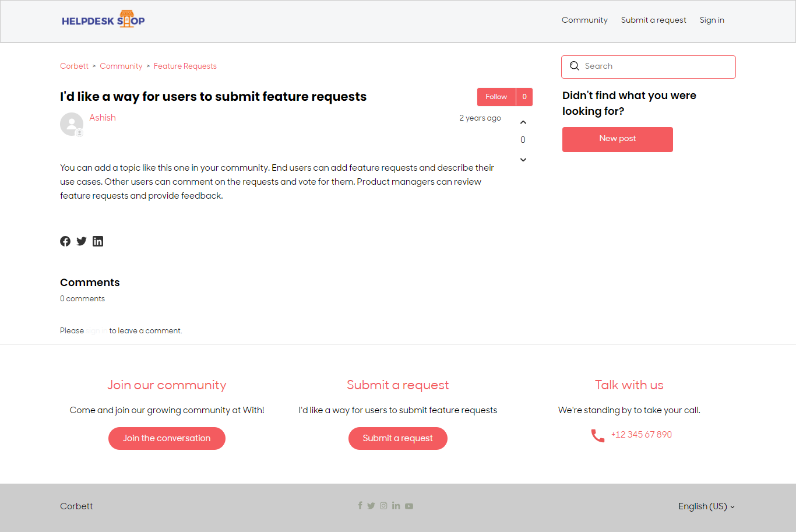The image size is (796, 532).
Task: Click the HelpDesk Shop logo
Action: coord(103,20)
